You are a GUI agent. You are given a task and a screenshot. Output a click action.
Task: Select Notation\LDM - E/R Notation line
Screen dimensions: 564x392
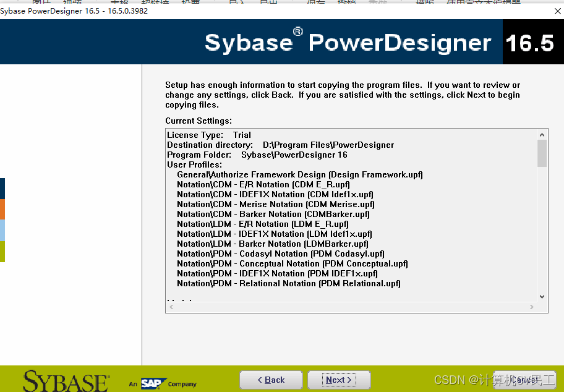pyautogui.click(x=263, y=224)
